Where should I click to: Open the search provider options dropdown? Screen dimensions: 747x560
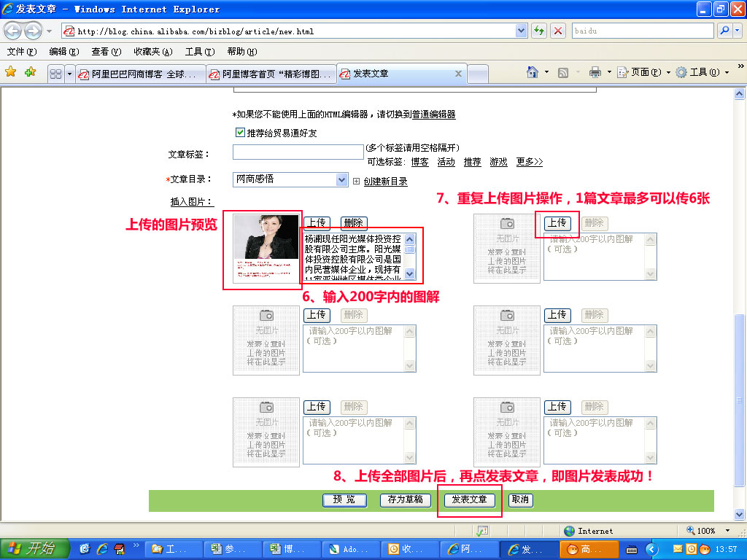(738, 31)
